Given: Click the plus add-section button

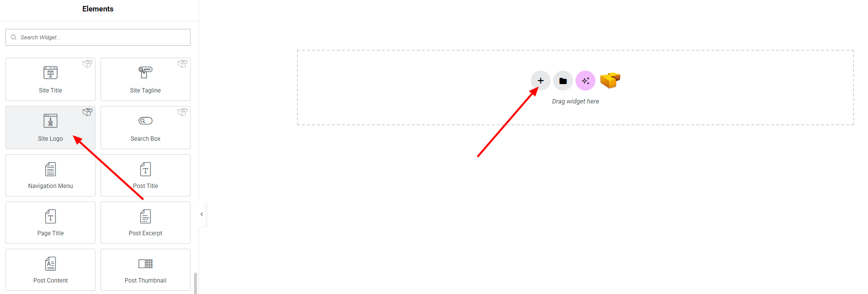Looking at the screenshot, I should 541,81.
